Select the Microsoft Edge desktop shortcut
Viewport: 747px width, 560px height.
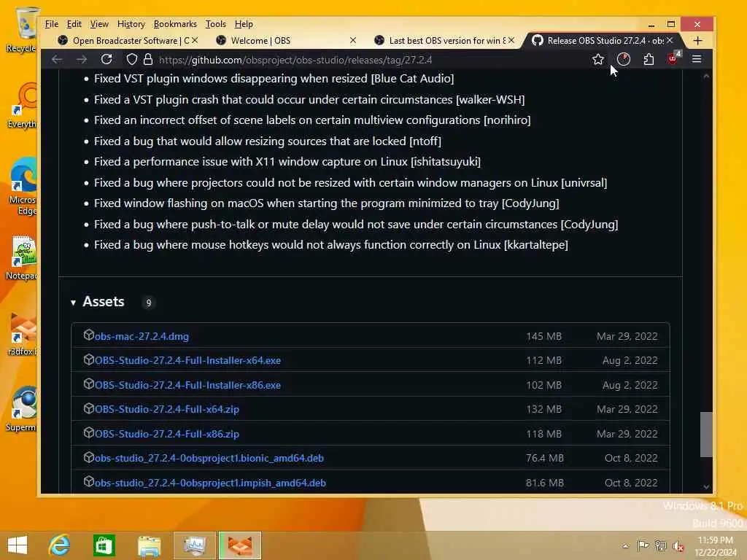tap(23, 186)
